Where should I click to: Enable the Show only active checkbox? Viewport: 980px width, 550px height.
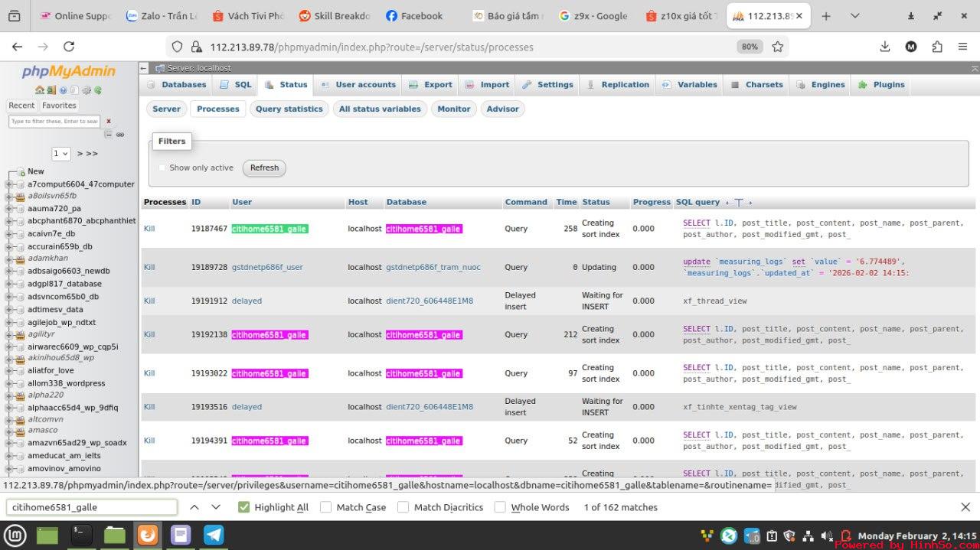click(x=162, y=168)
